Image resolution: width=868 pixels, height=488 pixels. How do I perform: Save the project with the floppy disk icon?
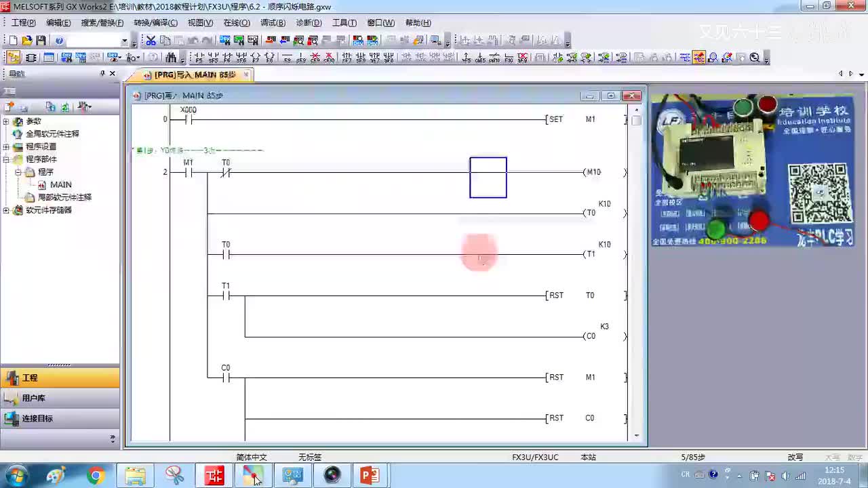click(x=41, y=41)
